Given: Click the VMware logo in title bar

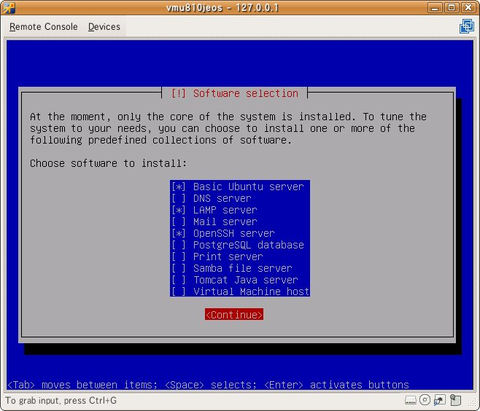Looking at the screenshot, I should point(8,8).
